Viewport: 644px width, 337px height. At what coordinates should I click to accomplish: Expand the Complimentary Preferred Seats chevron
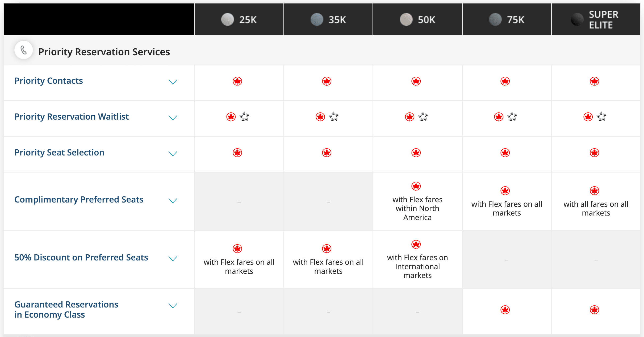(x=173, y=200)
